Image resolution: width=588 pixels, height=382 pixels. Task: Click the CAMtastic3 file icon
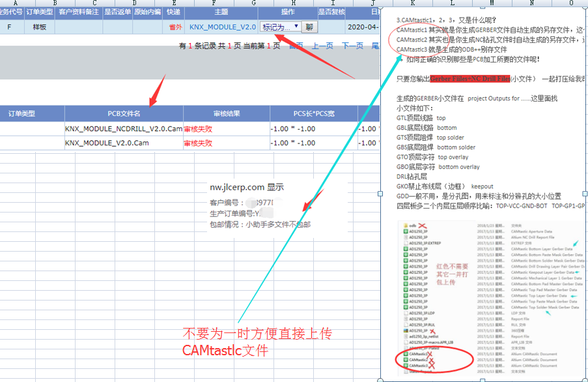(x=405, y=366)
